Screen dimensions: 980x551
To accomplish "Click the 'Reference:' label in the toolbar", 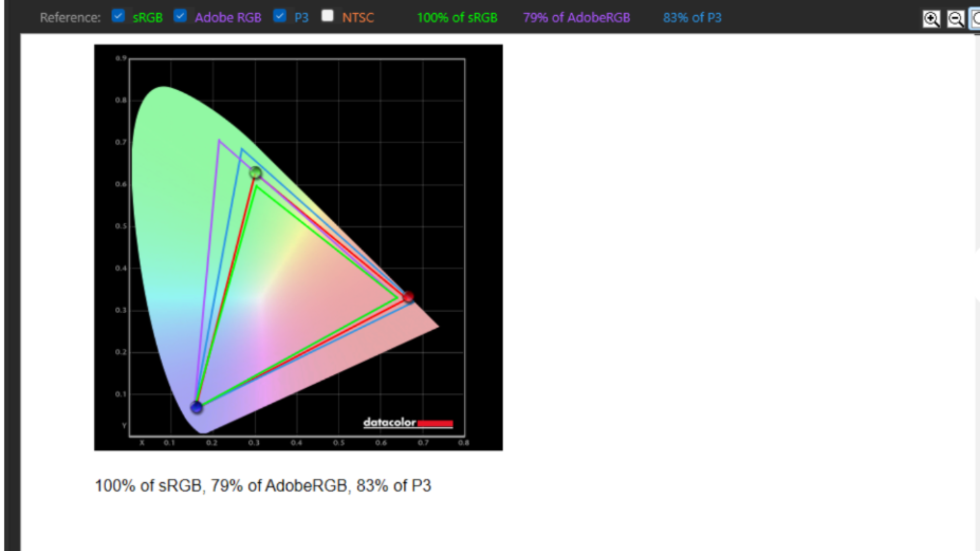I will pyautogui.click(x=70, y=18).
